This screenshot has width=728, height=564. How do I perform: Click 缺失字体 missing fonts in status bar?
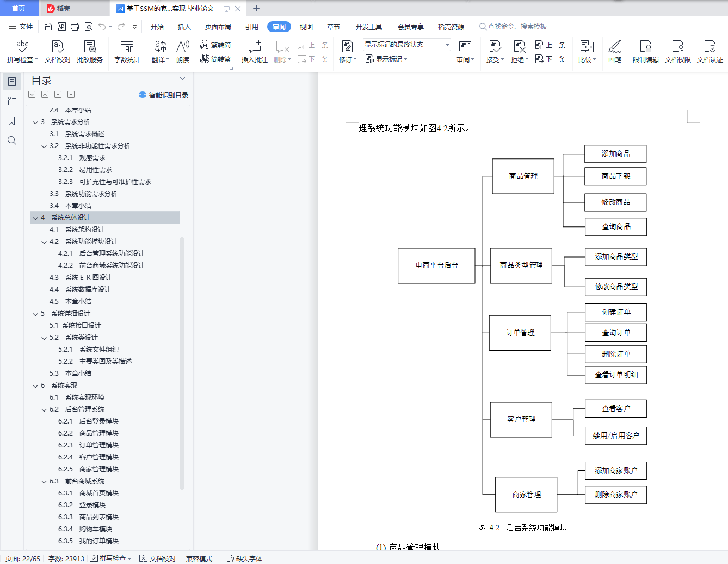point(244,559)
